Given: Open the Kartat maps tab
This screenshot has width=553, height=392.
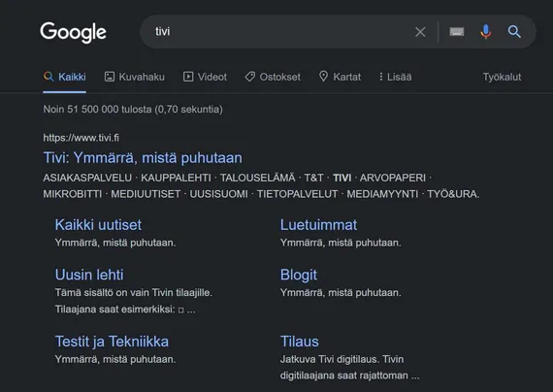Looking at the screenshot, I should [340, 77].
